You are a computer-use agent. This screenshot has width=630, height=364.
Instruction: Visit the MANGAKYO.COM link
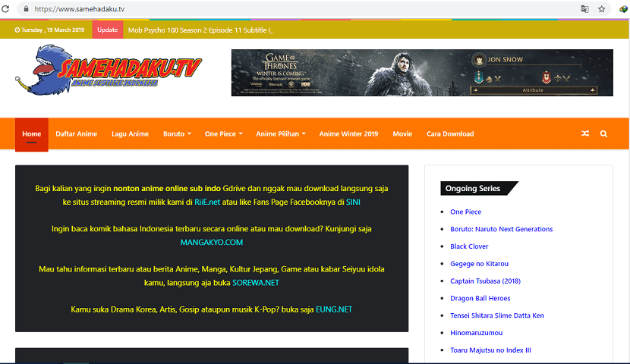click(211, 243)
